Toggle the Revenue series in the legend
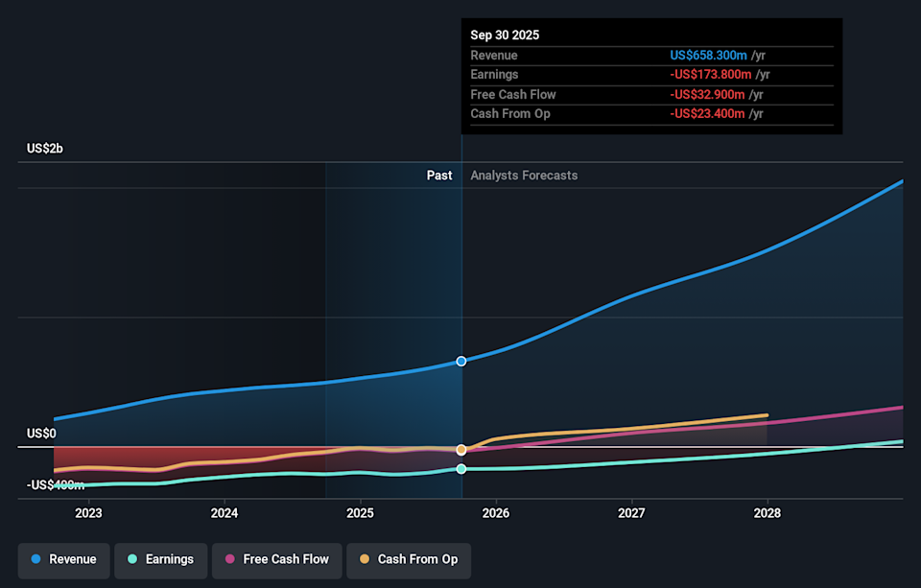This screenshot has height=588, width=921. [64, 559]
